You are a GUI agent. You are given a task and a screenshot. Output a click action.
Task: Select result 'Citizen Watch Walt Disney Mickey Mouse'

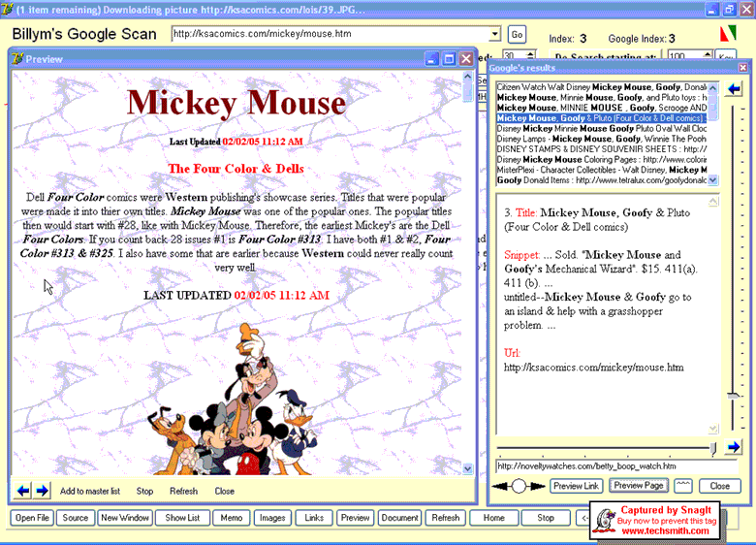[602, 87]
